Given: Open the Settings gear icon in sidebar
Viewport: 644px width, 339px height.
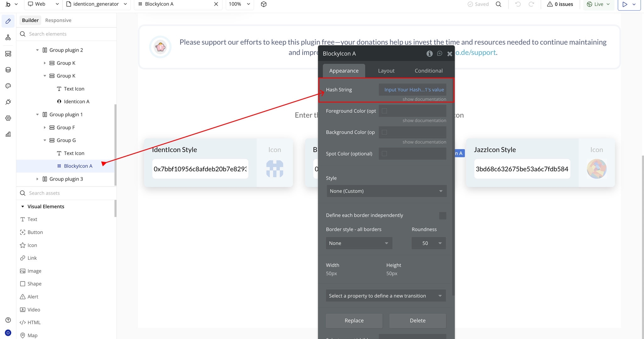Looking at the screenshot, I should [x=8, y=118].
